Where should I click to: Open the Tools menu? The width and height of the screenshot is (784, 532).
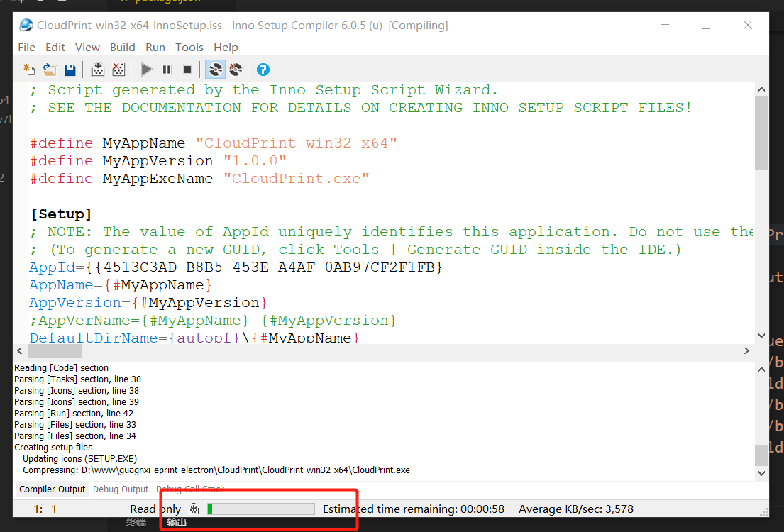[189, 47]
